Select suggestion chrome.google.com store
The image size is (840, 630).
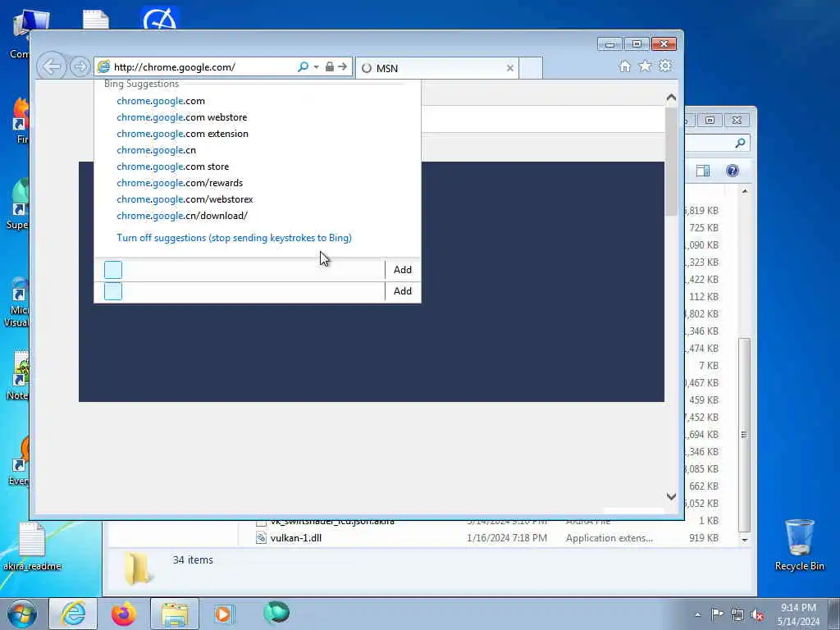[172, 167]
